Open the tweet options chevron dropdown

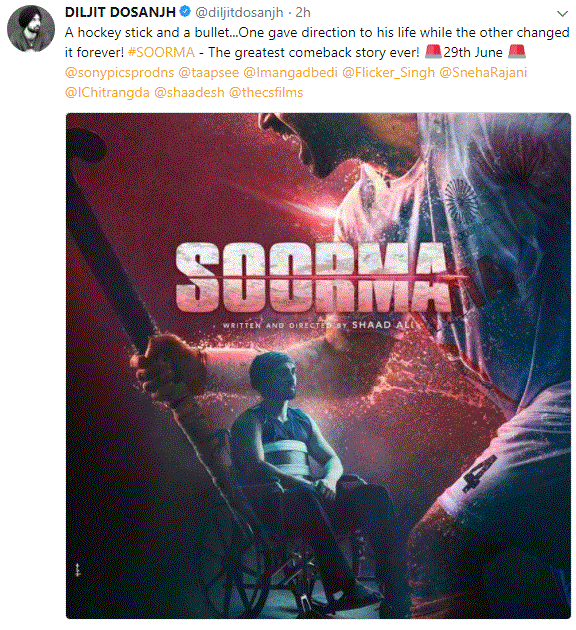coord(562,14)
